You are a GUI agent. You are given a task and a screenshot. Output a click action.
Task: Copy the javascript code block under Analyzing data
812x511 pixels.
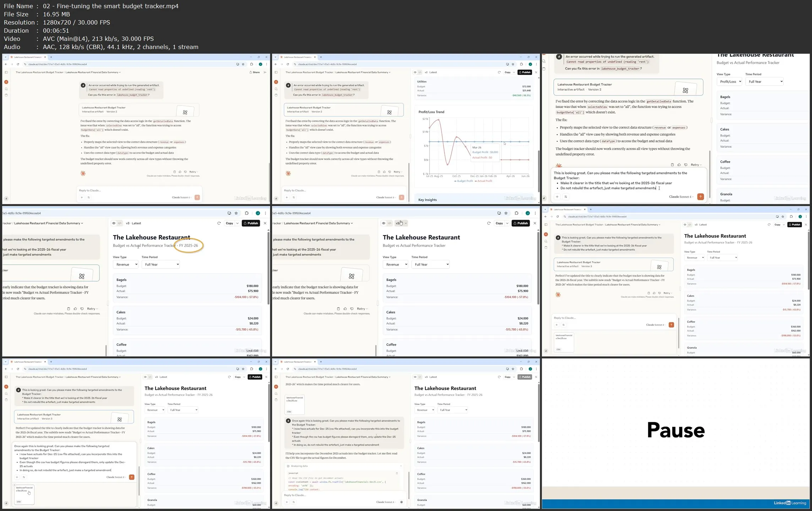pos(397,473)
